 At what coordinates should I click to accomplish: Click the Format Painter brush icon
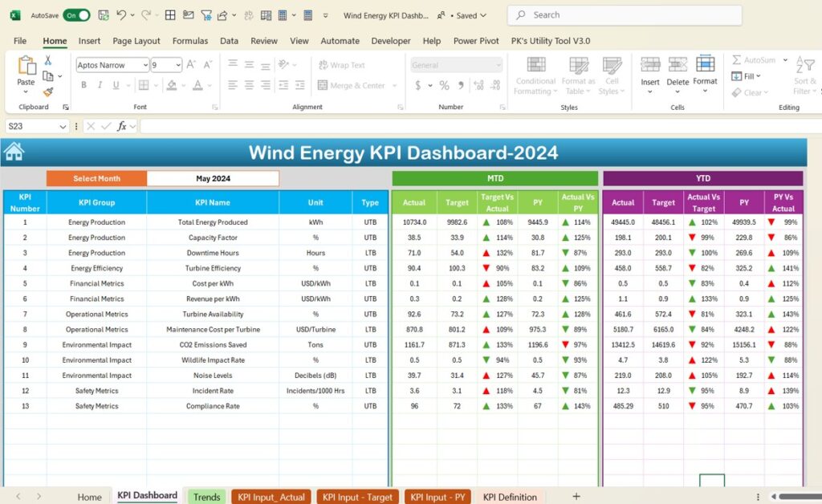click(x=48, y=92)
